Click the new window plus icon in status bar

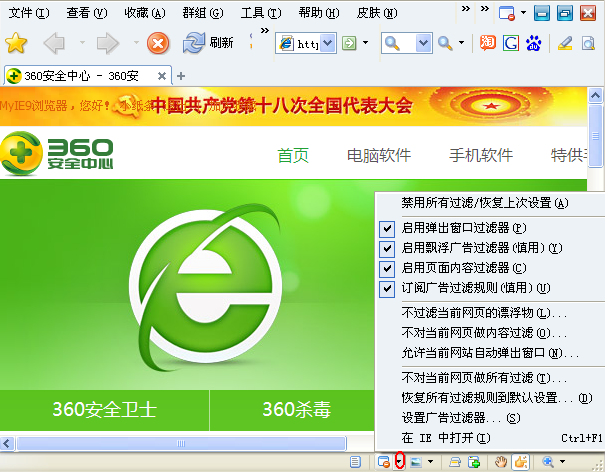point(474,462)
